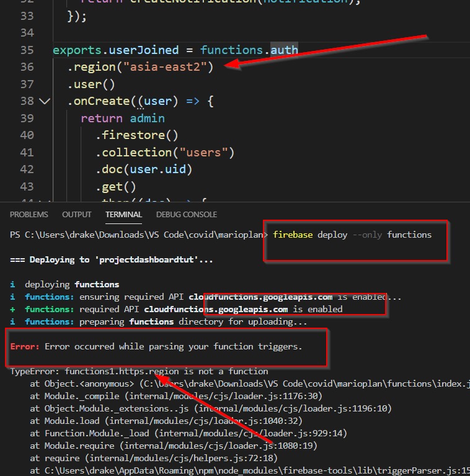Click line number 40 in the gutter
This screenshot has width=470, height=476.
(x=27, y=135)
